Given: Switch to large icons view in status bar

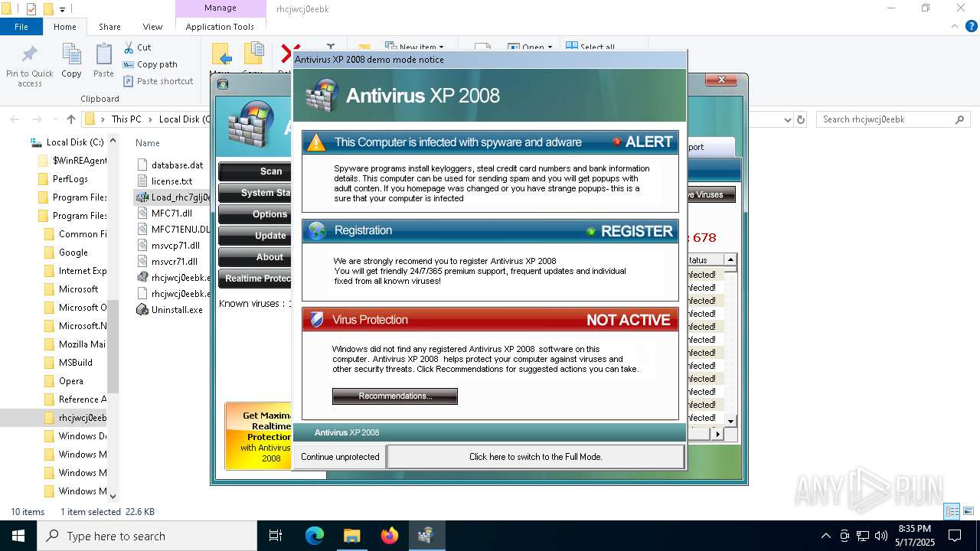Looking at the screenshot, I should (968, 511).
